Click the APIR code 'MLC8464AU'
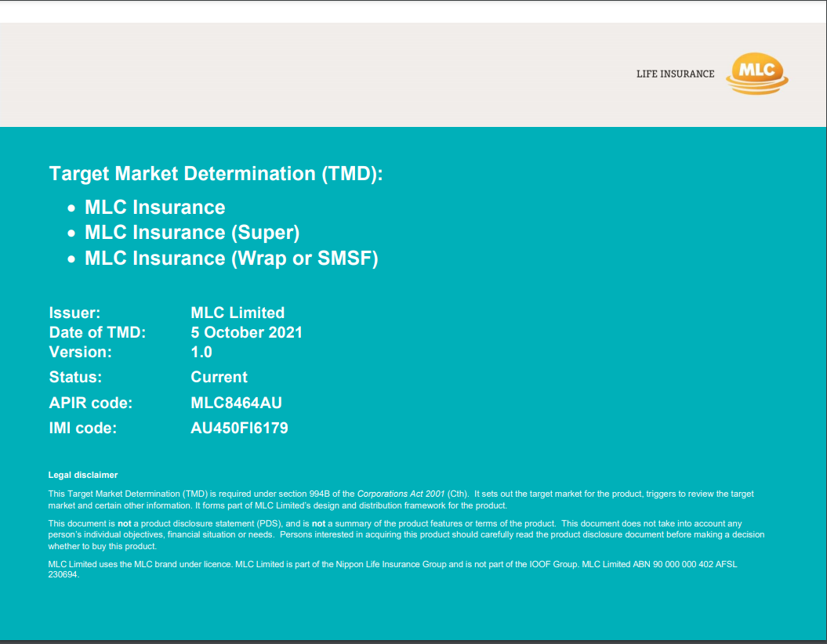This screenshot has height=644, width=827. click(236, 403)
